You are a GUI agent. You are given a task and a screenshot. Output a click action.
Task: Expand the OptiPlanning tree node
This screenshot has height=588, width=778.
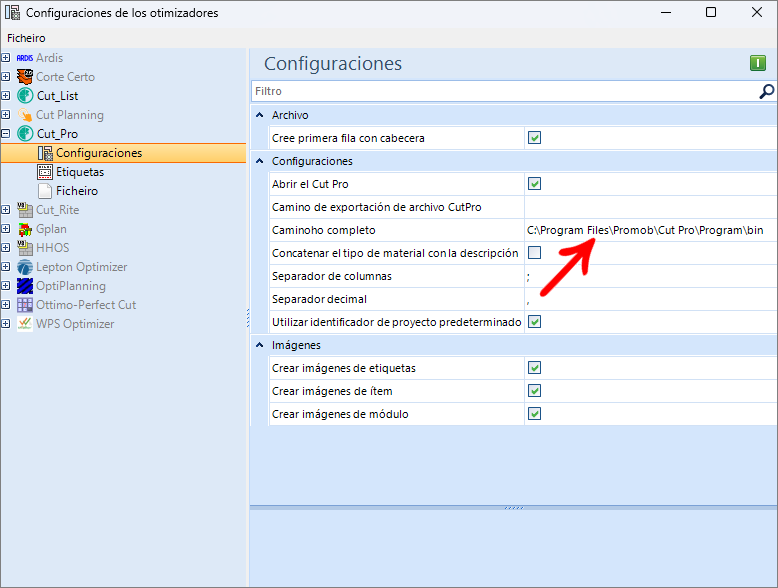pos(5,285)
